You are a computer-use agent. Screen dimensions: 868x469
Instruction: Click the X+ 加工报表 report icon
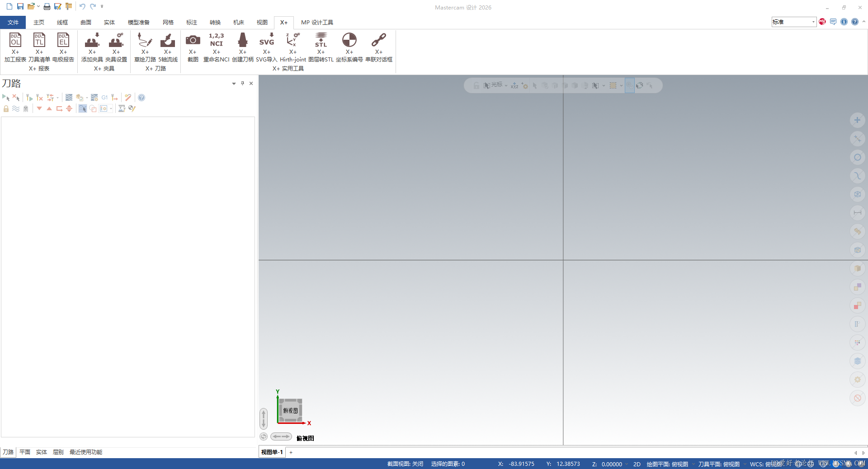pos(15,47)
